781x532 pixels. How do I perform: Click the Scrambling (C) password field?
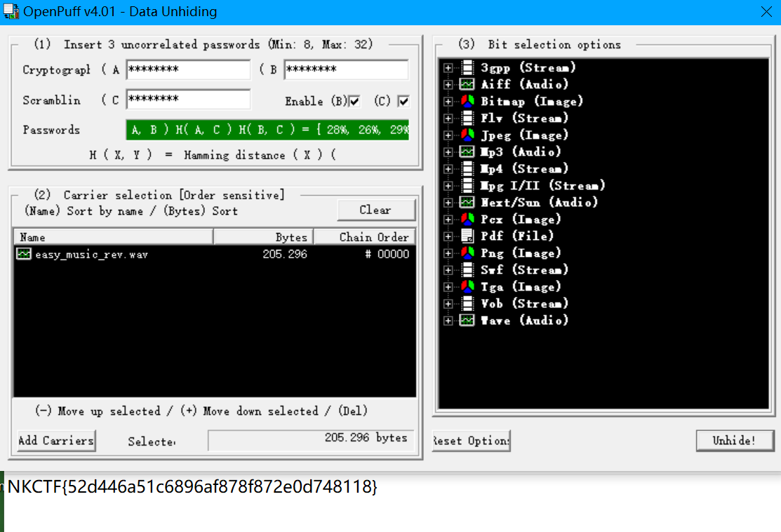click(188, 99)
